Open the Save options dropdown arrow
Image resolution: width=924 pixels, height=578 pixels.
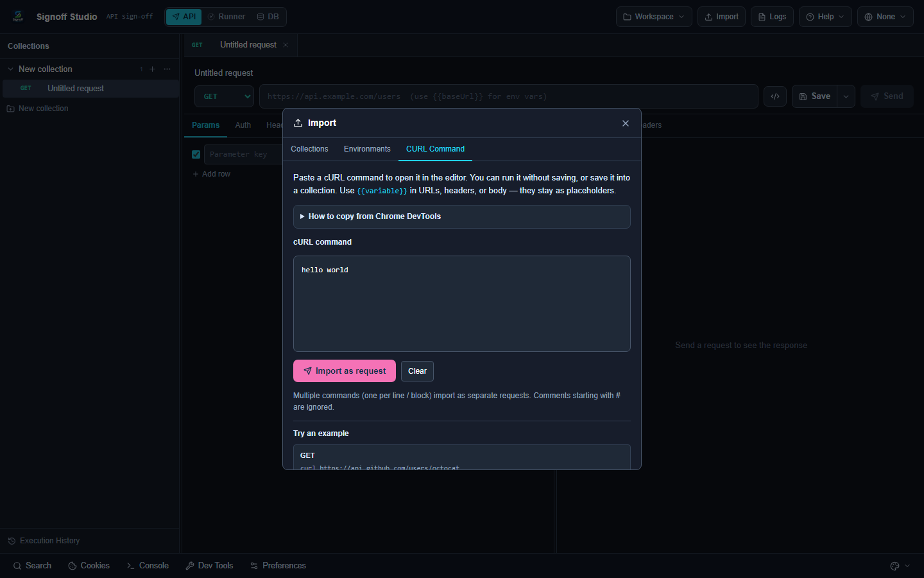[846, 96]
